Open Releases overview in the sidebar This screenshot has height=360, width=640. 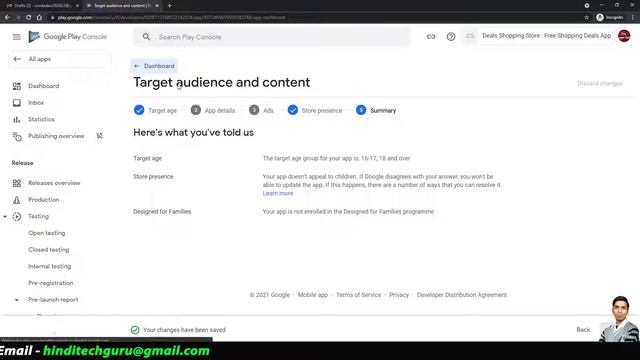pyautogui.click(x=54, y=183)
